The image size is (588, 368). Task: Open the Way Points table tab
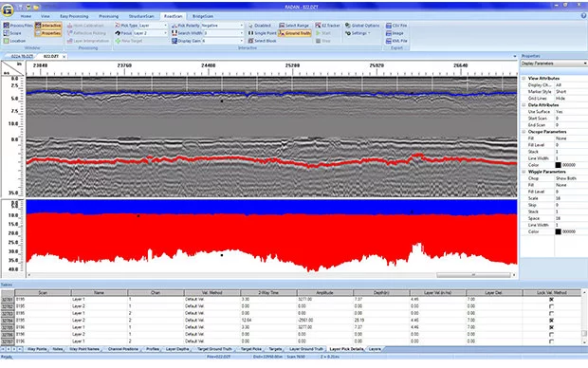click(37, 349)
